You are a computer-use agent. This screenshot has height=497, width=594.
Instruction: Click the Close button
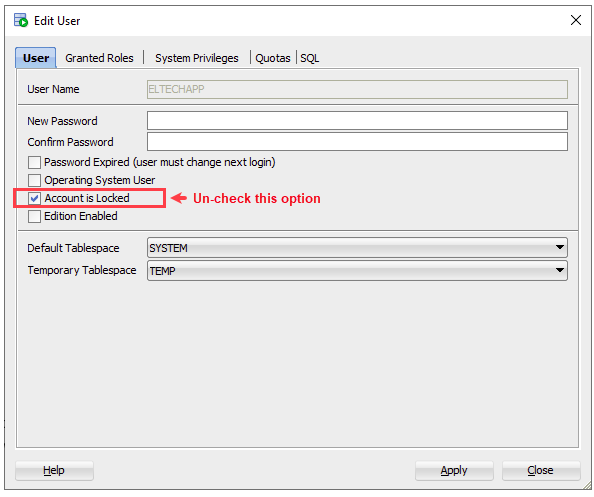tap(541, 470)
